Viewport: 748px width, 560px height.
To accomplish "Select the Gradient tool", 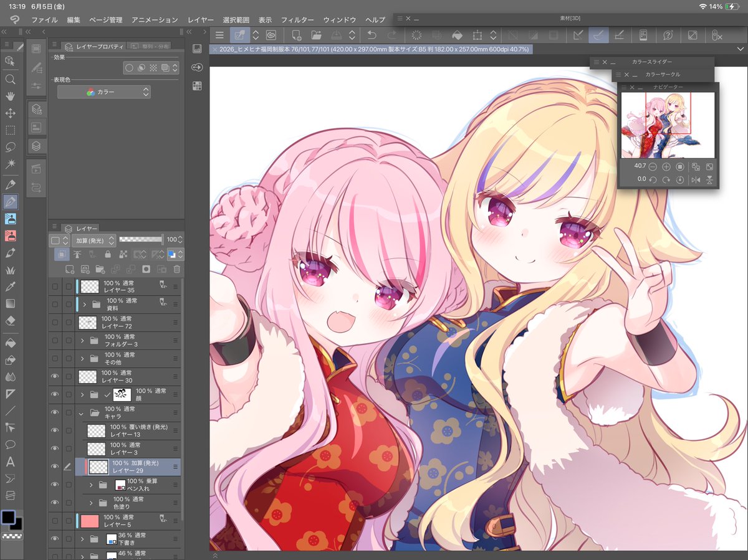I will click(x=11, y=303).
